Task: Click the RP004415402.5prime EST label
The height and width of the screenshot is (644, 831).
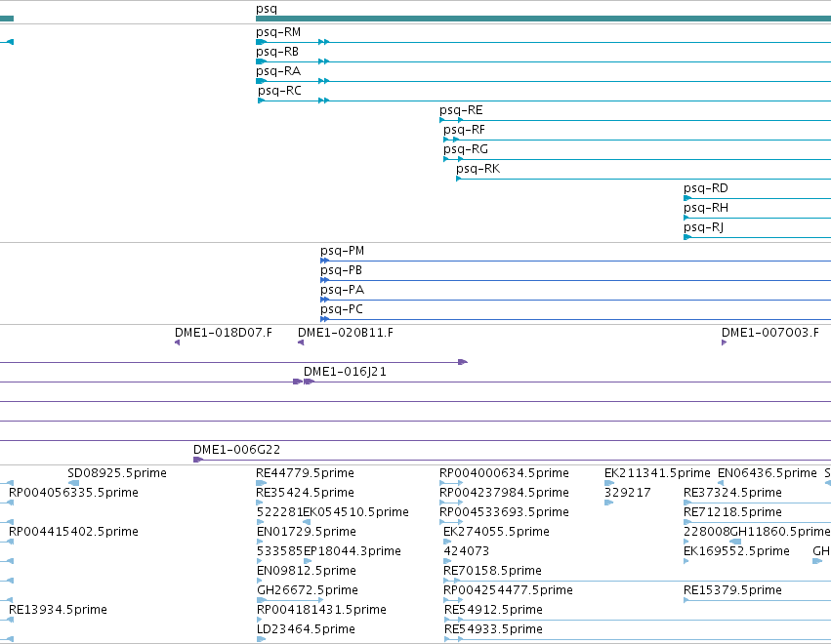Action: click(x=73, y=532)
